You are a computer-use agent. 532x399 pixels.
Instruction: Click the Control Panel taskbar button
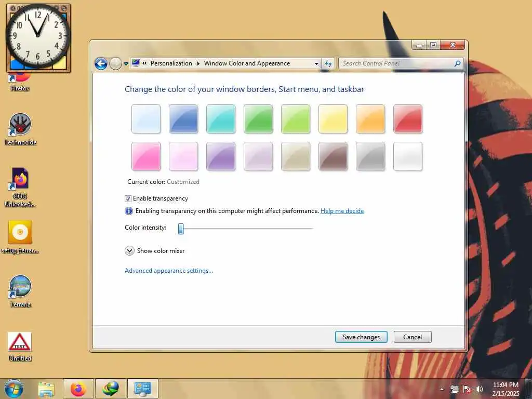pyautogui.click(x=142, y=389)
